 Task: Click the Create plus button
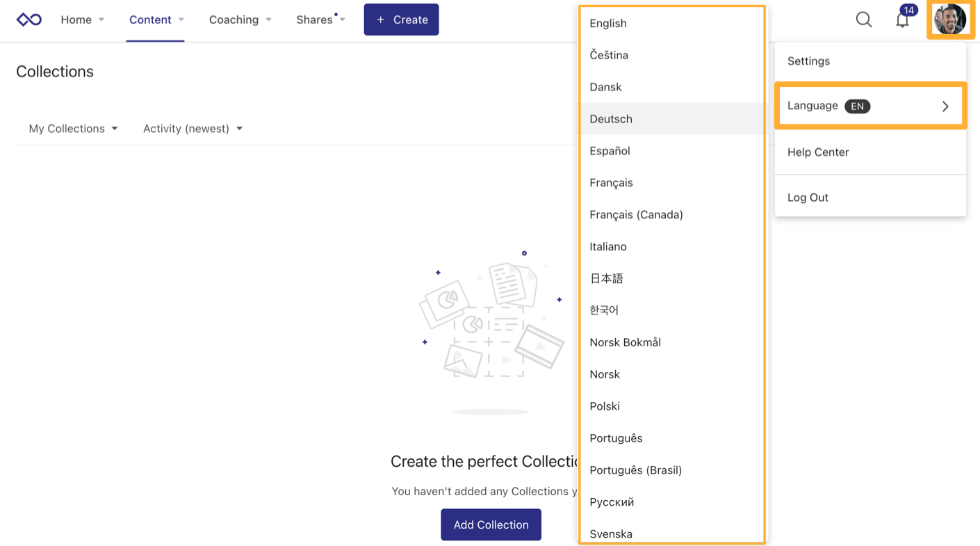(401, 19)
